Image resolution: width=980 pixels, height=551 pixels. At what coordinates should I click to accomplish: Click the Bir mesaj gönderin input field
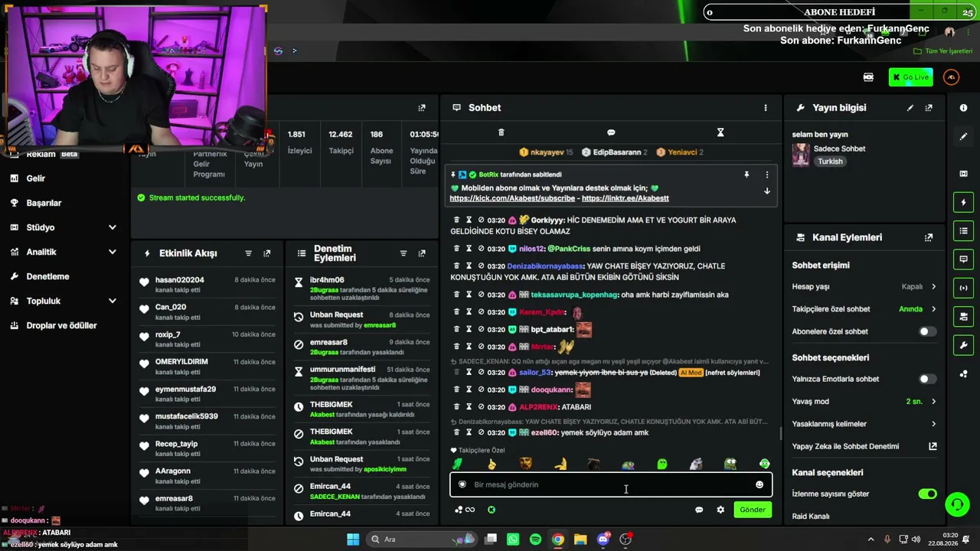pyautogui.click(x=611, y=484)
